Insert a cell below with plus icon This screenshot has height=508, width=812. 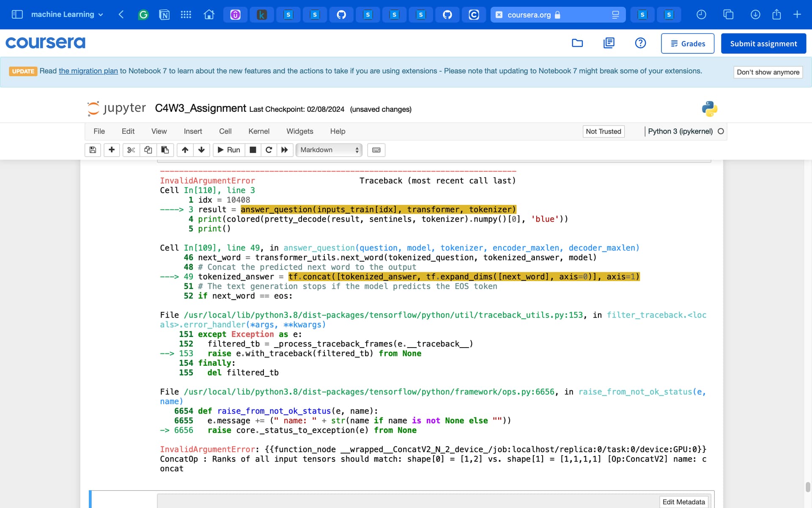(x=112, y=150)
